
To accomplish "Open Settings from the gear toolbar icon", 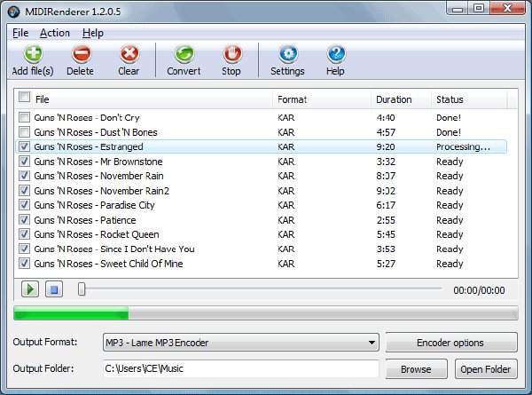I will [x=288, y=54].
